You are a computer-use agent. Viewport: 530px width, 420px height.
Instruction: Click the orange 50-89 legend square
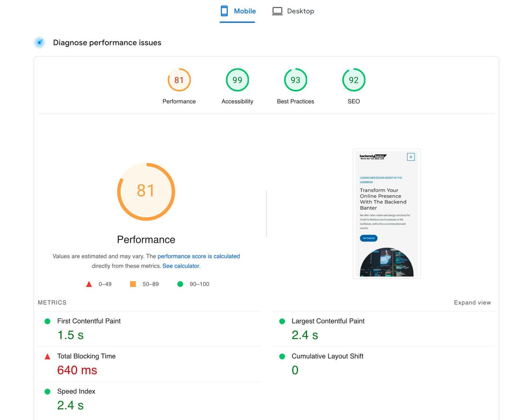click(133, 284)
